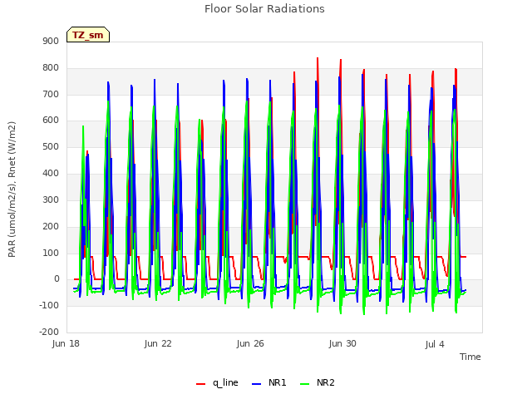Click the 700 y-axis tick label
This screenshot has height=399, width=532.
(x=51, y=94)
